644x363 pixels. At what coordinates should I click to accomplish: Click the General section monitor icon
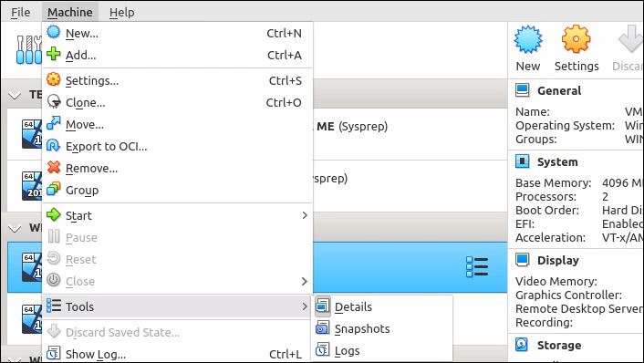(x=522, y=90)
